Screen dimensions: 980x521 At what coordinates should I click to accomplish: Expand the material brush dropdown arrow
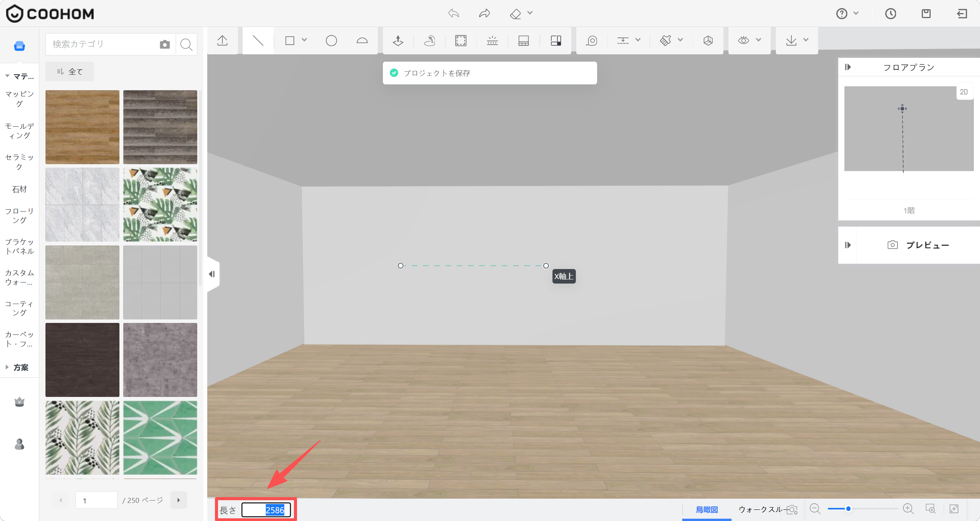click(680, 40)
